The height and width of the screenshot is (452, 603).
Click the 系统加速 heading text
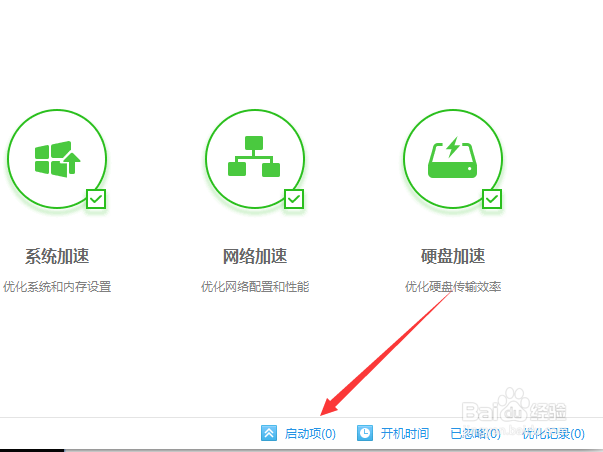click(x=57, y=256)
